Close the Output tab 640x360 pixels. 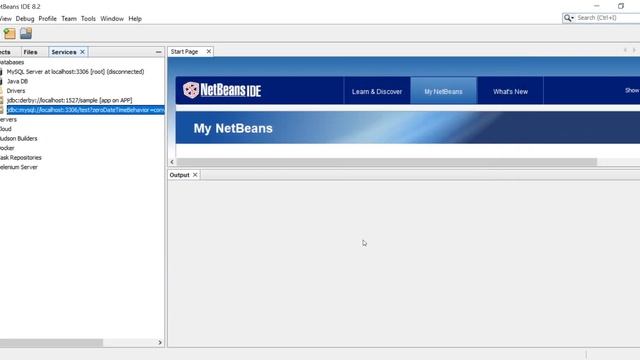pyautogui.click(x=195, y=175)
